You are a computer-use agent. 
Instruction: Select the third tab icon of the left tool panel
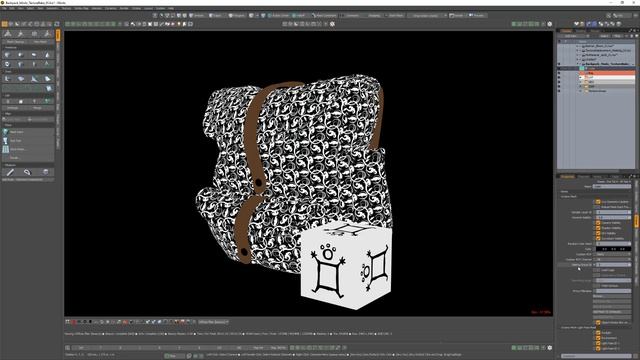coord(34,34)
